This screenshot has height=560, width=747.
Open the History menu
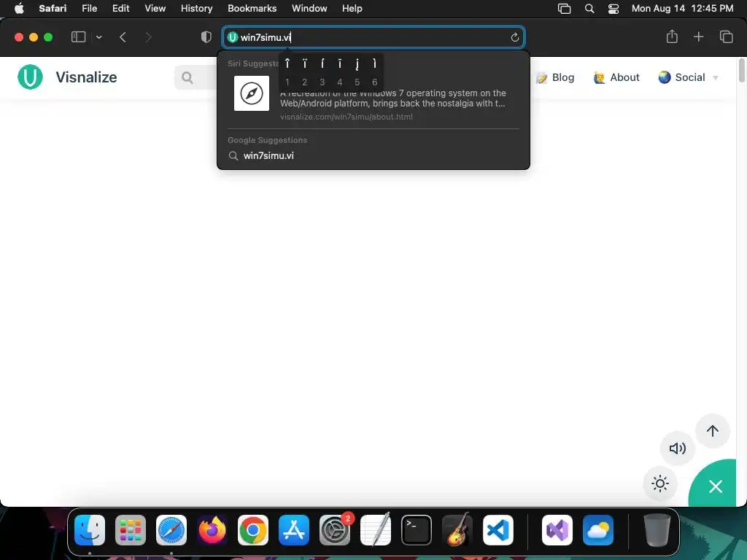(x=196, y=9)
